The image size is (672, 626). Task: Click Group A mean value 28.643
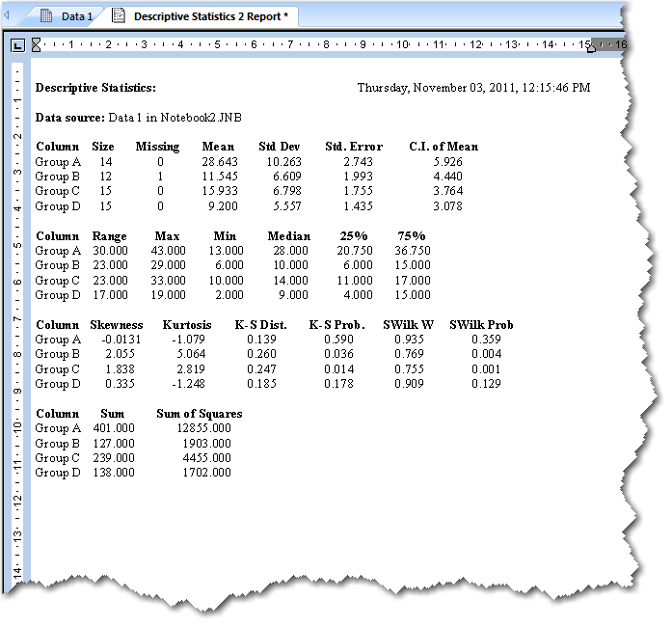click(x=220, y=162)
